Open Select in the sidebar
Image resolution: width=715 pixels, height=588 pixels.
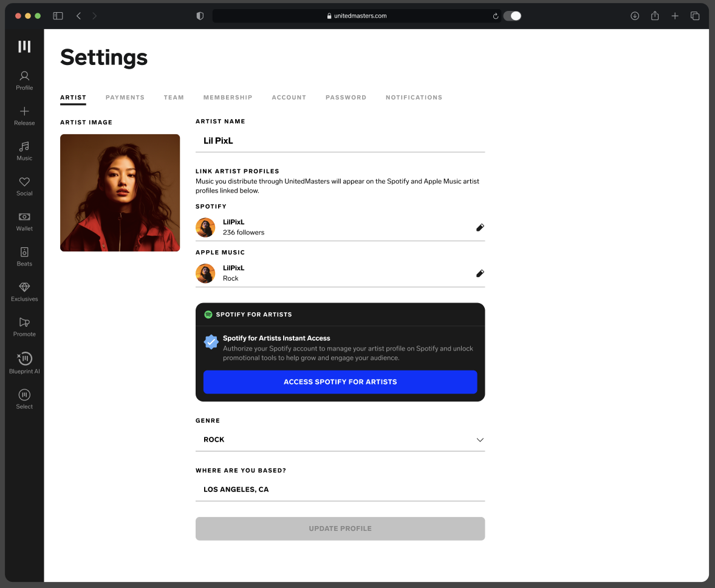24,399
